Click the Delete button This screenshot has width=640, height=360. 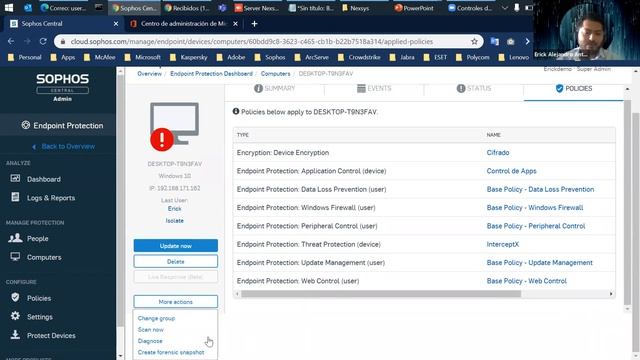point(176,261)
